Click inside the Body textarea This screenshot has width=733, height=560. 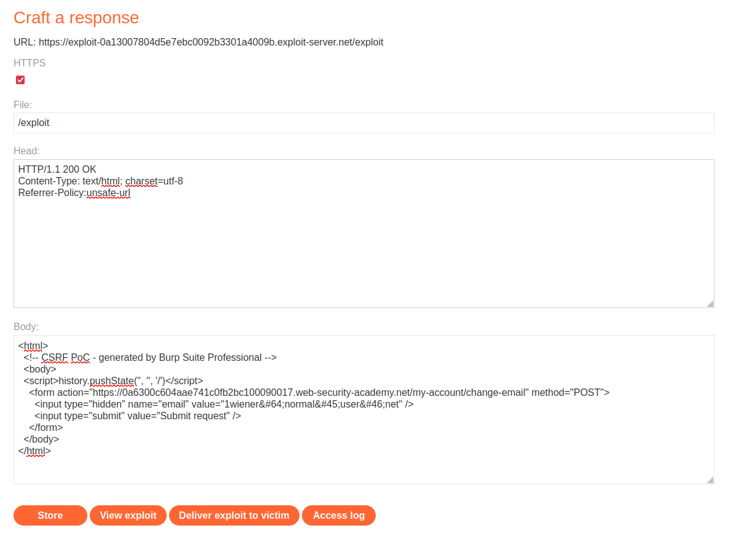(363, 409)
